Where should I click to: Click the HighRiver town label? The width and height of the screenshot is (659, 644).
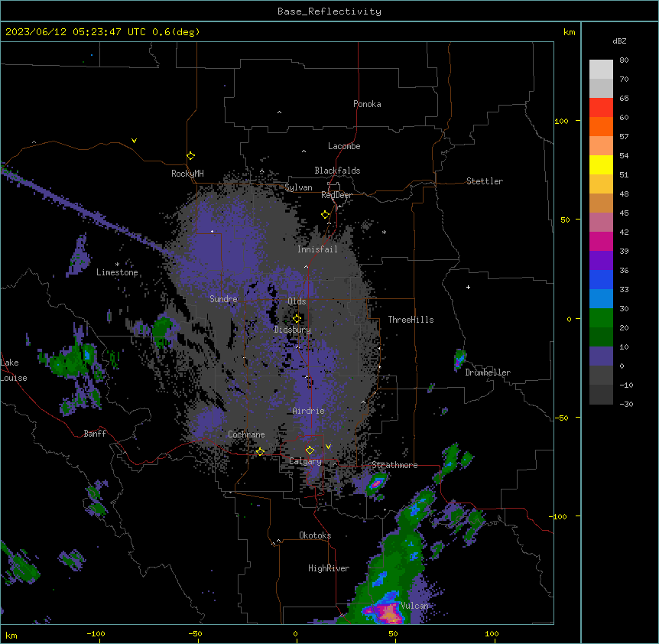click(x=329, y=568)
